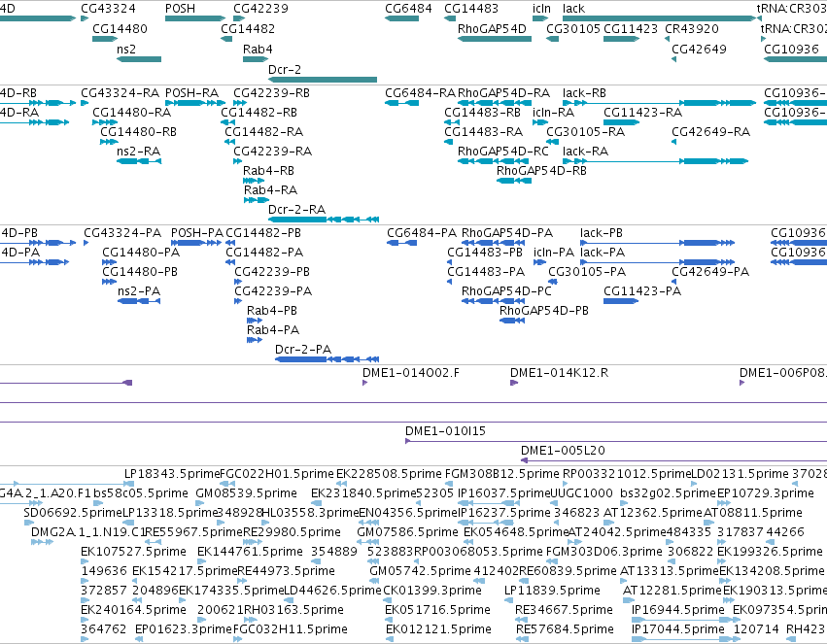The image size is (827, 644).
Task: Select the CG14480 gene arrow
Action: (105, 39)
